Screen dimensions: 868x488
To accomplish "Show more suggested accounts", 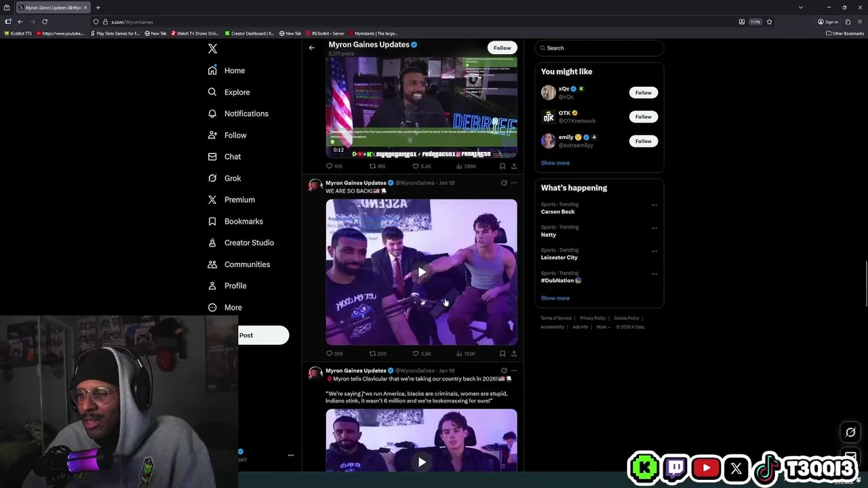I will pos(555,163).
